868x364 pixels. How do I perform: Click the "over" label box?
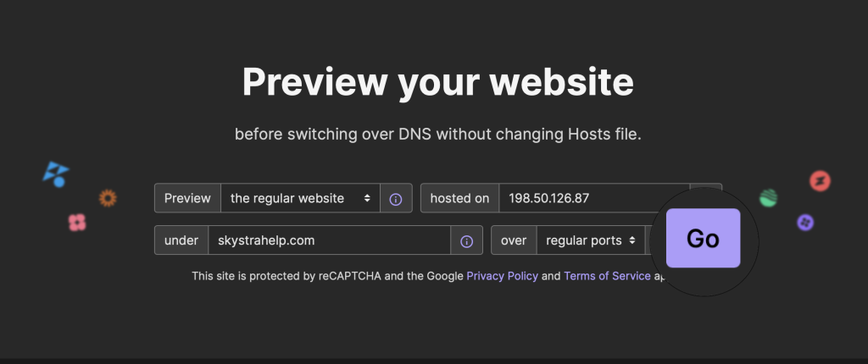[514, 240]
